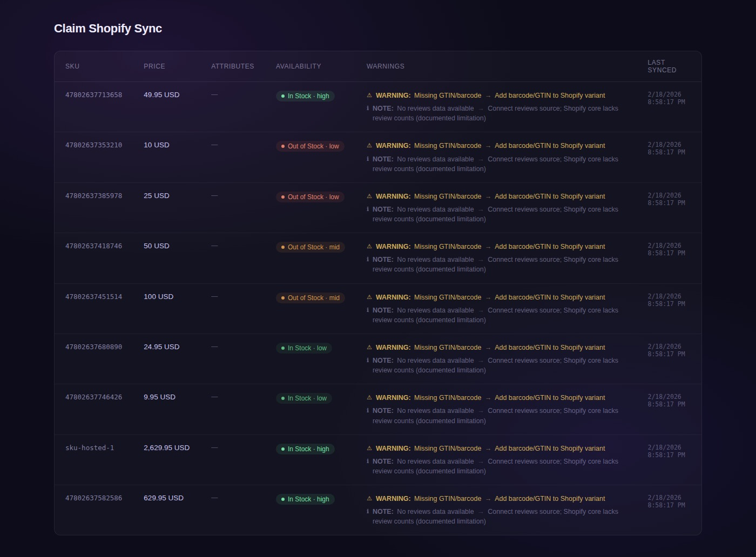756x557 pixels.
Task: Select the warning triangle on the sku-hosted-1 row
Action: [369, 448]
